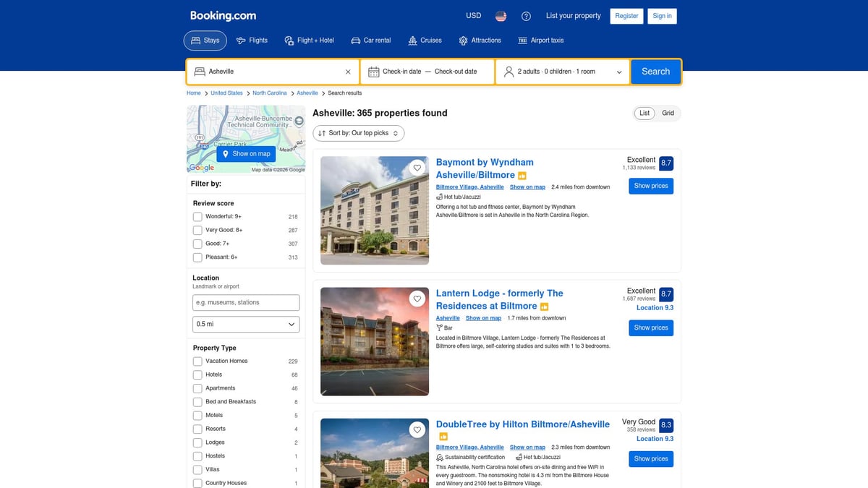The height and width of the screenshot is (488, 868).
Task: Click the heart icon on DoubleTree listing
Action: [x=417, y=429]
